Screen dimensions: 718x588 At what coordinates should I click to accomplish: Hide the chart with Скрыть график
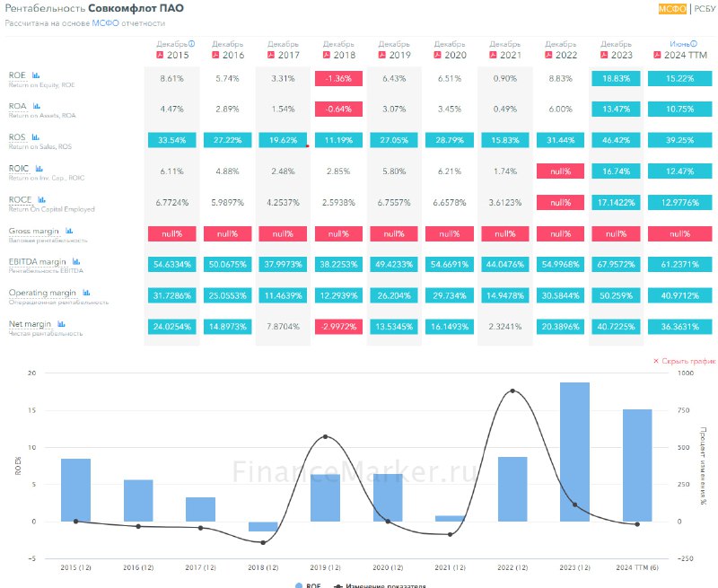tap(684, 361)
